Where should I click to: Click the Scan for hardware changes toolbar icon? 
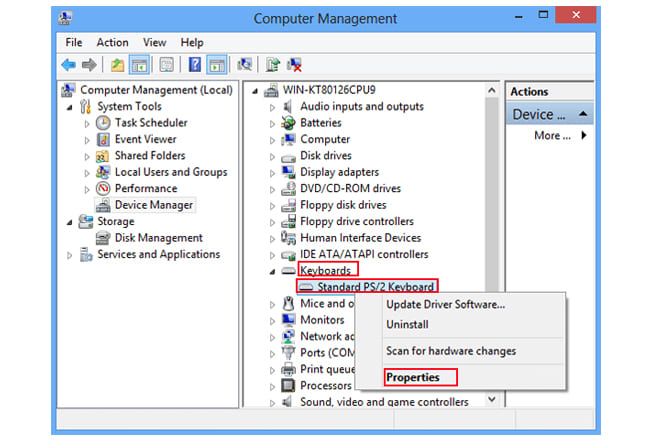245,65
